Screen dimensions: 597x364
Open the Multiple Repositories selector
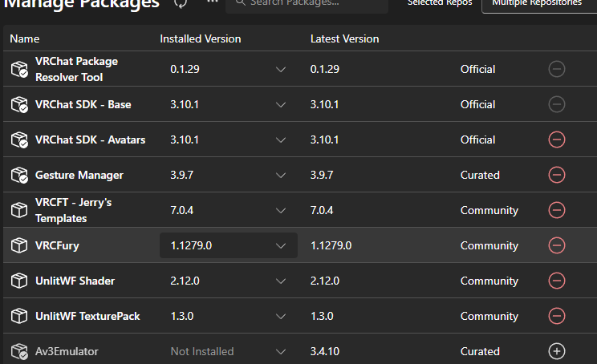tap(537, 4)
